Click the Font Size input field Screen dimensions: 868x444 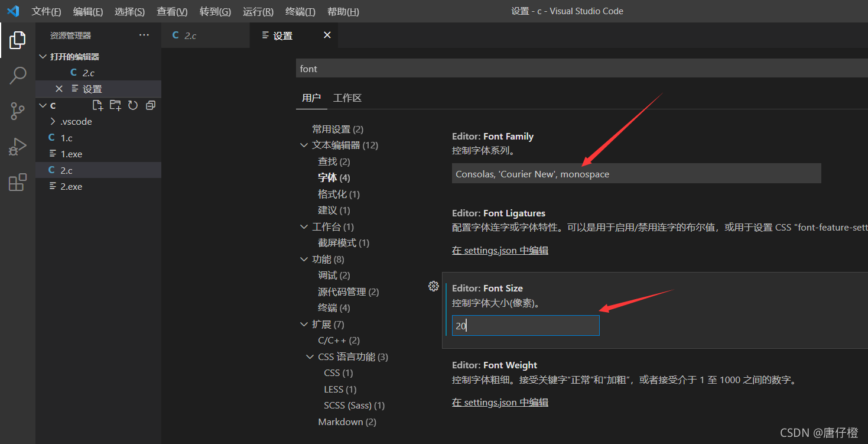coord(525,325)
